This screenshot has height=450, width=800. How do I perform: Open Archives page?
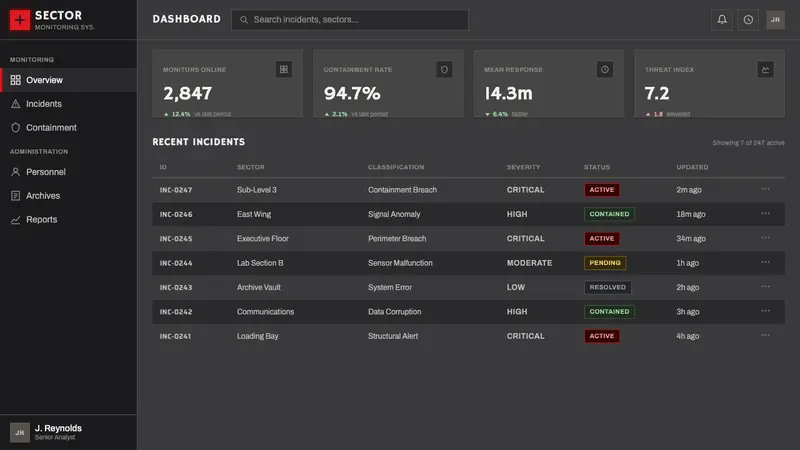tap(68, 196)
